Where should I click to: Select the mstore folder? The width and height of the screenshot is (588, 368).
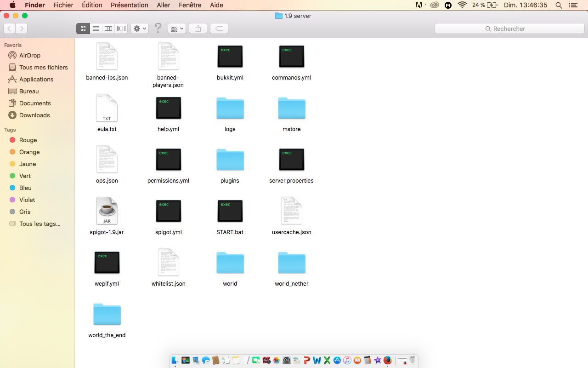pos(292,108)
